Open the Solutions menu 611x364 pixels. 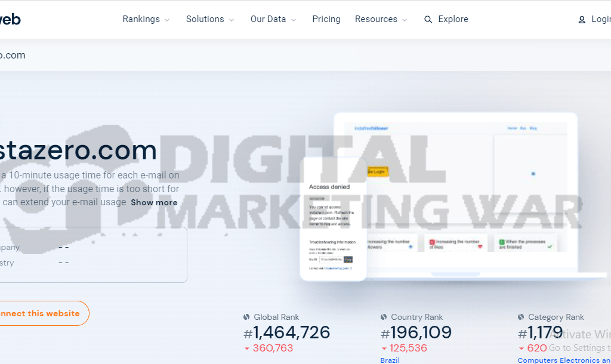click(205, 19)
